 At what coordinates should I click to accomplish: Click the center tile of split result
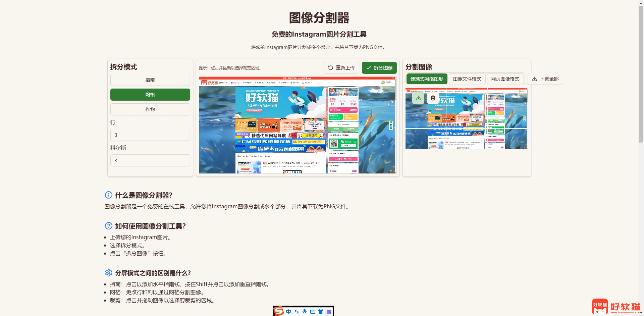(467, 118)
